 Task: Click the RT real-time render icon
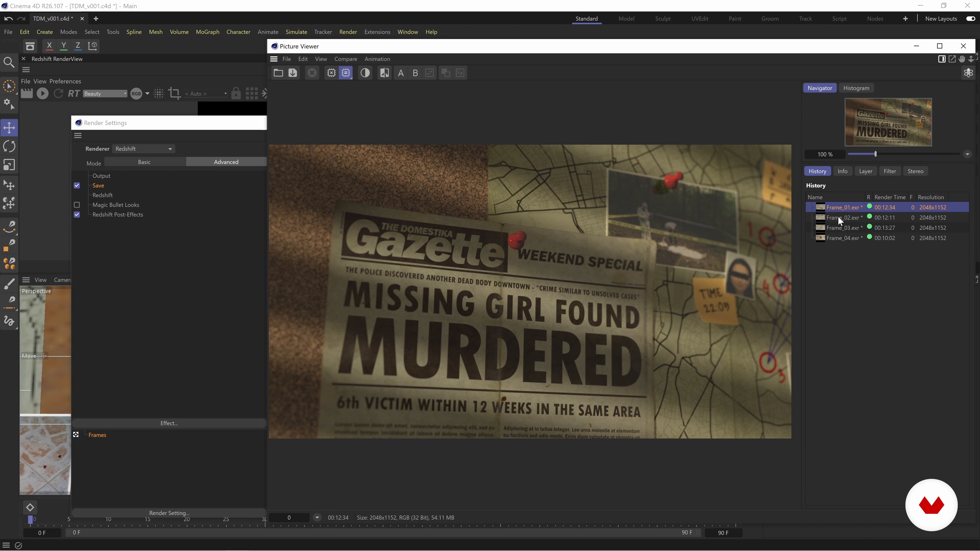pyautogui.click(x=74, y=94)
